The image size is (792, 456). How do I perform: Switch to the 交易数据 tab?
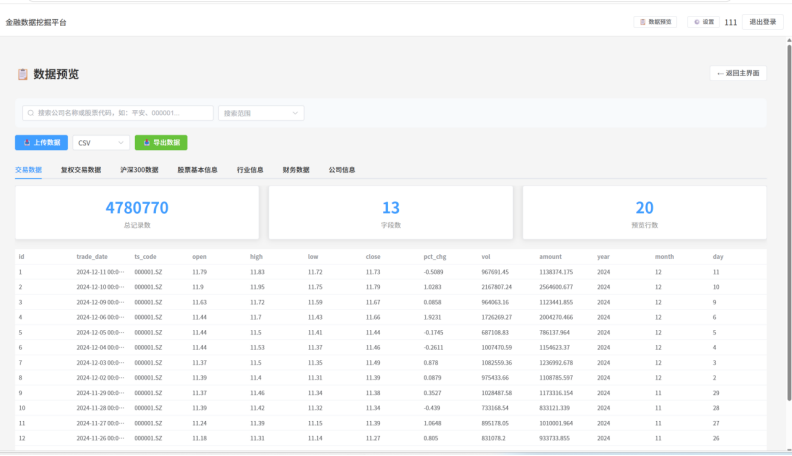pos(28,170)
